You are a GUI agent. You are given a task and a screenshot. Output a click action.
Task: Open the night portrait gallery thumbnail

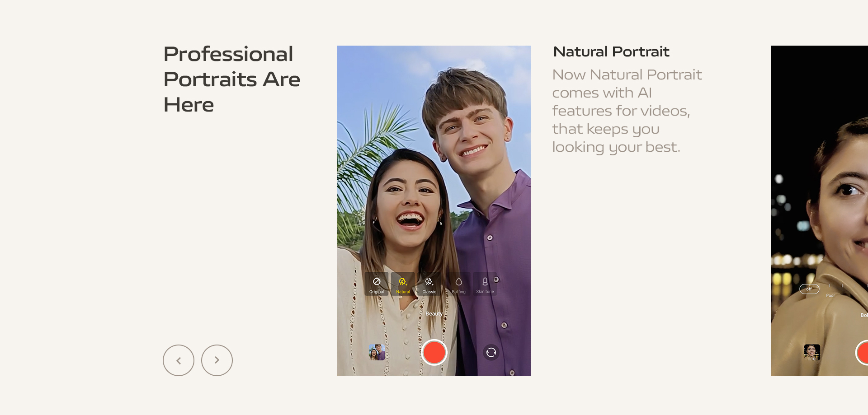tap(812, 352)
